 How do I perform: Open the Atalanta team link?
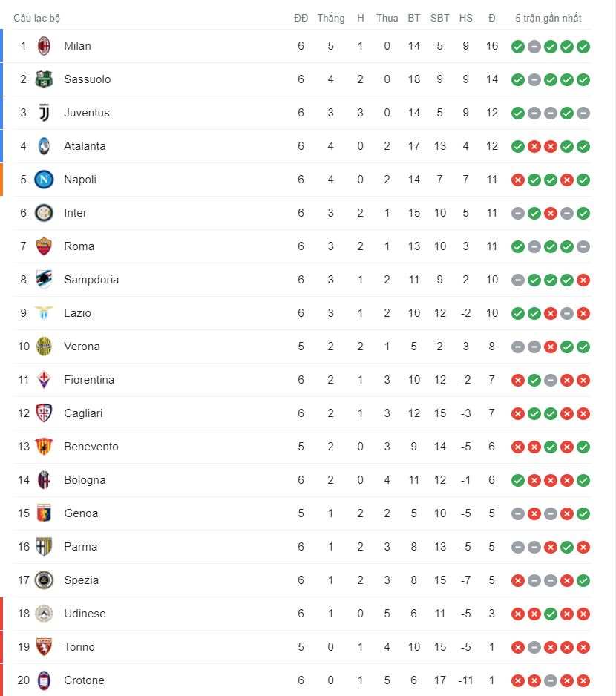pyautogui.click(x=85, y=146)
